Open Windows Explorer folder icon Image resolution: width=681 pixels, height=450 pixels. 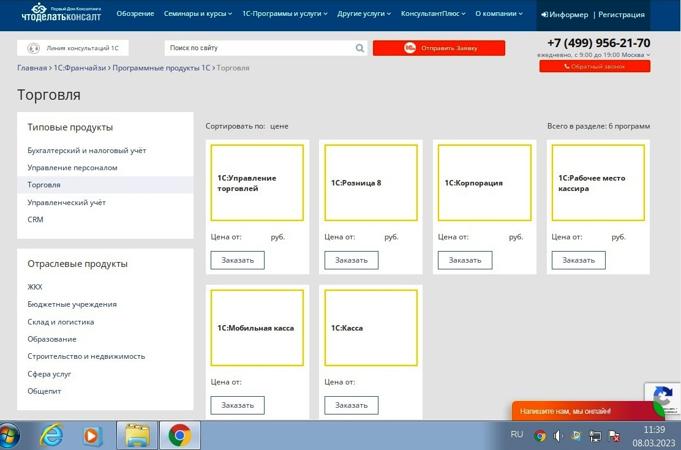pyautogui.click(x=137, y=435)
